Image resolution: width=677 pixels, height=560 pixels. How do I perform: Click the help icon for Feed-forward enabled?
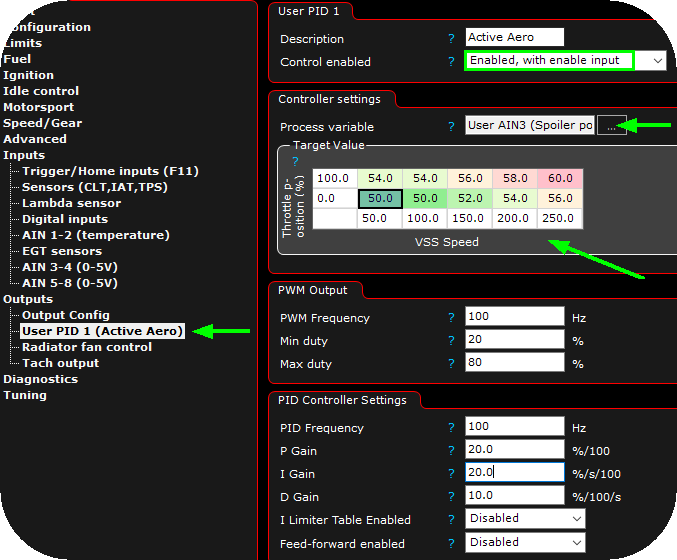451,544
